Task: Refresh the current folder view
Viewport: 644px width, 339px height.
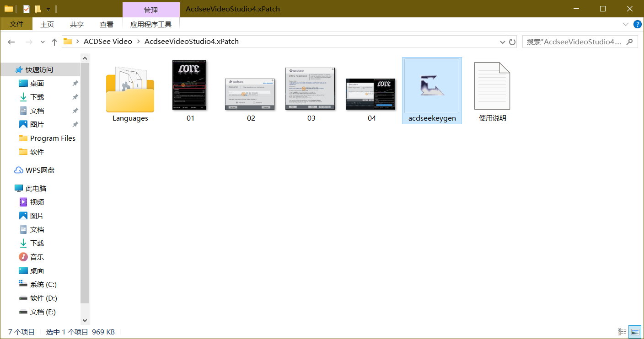Action: (512, 42)
